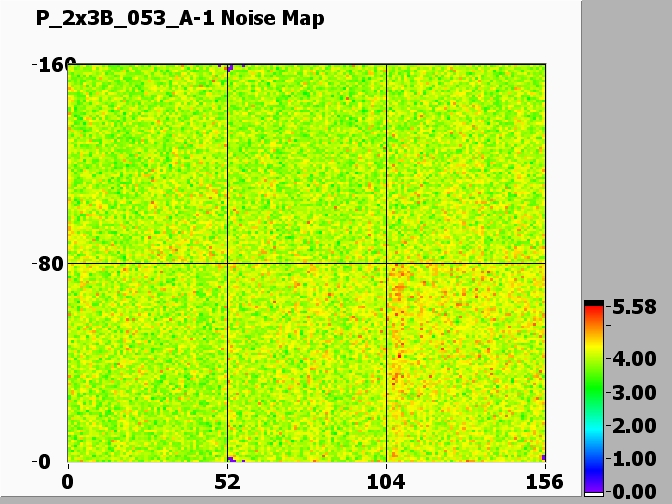Click the 156 label on the x-axis

(x=544, y=482)
